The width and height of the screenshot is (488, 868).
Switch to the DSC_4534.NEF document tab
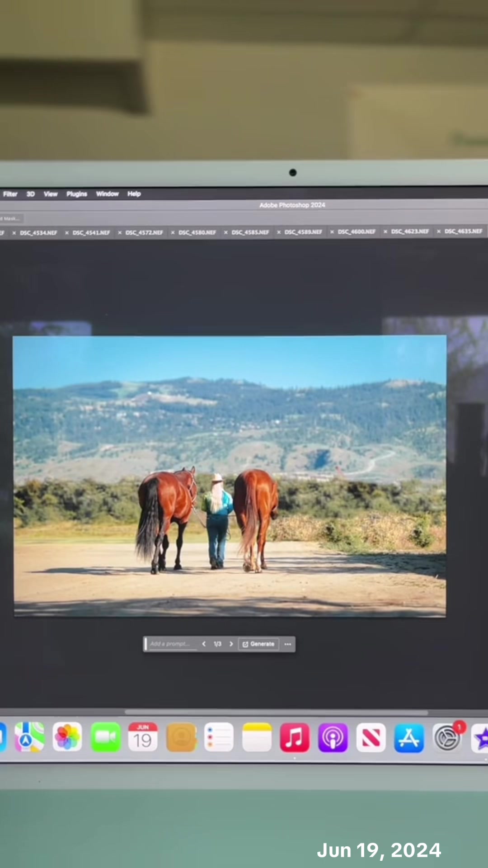(38, 233)
